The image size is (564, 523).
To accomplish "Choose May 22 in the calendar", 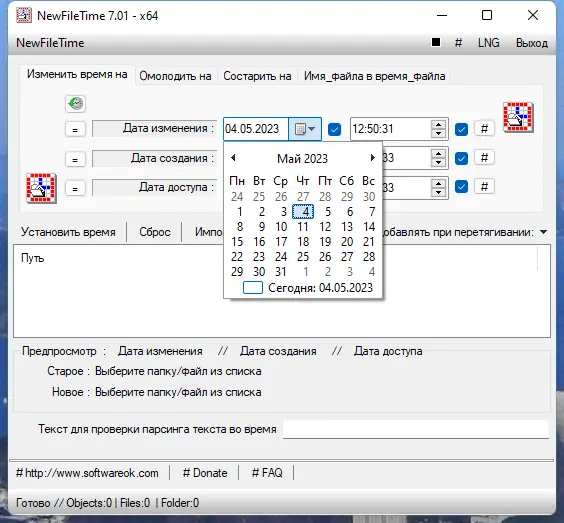I will click(x=237, y=257).
